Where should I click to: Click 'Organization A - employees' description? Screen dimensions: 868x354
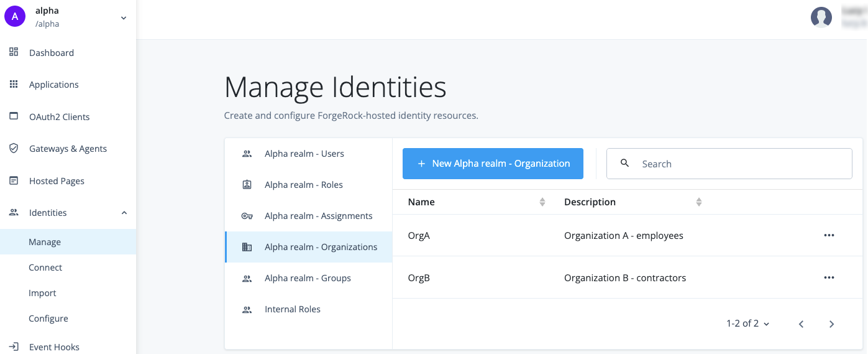tap(623, 236)
